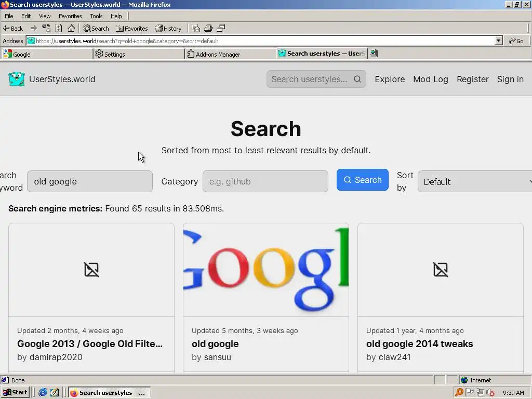Click the Firefox taskbar button Search userstyles
Screen dimensions: 532x399
click(110, 393)
